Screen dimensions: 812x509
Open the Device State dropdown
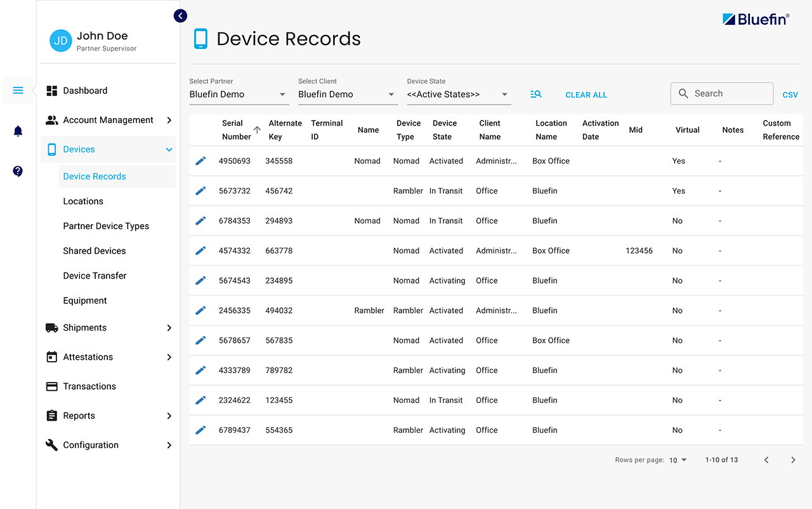459,95
